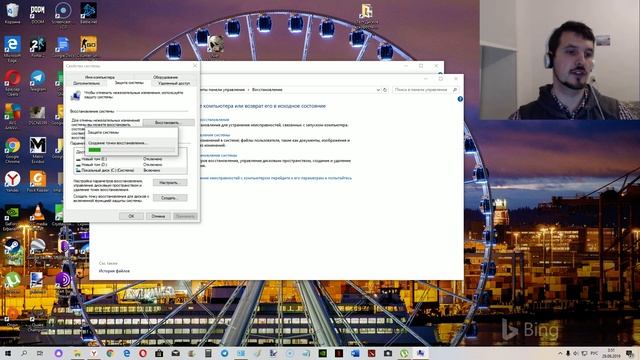This screenshot has height=360, width=640.
Task: Open the Tor Browser desktop shortcut
Action: point(63,283)
